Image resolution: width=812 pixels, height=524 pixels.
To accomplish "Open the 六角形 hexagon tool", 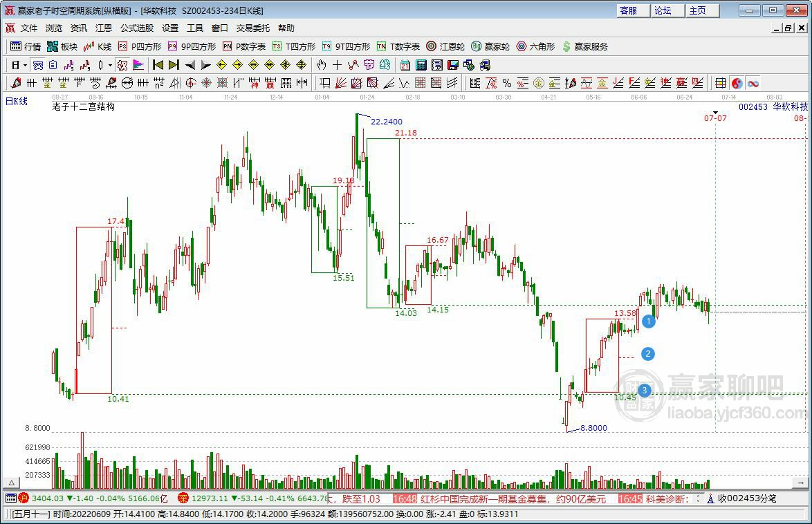I will 535,46.
